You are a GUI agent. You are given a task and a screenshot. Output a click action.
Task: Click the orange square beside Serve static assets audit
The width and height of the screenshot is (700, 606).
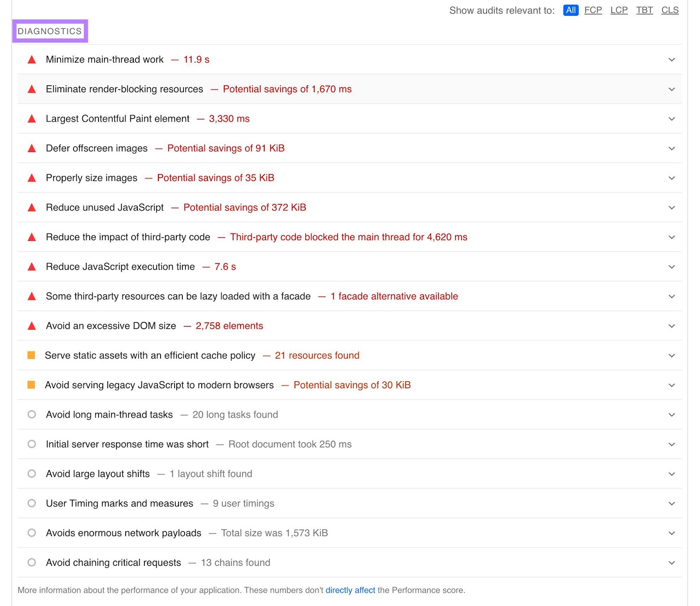[x=31, y=355]
